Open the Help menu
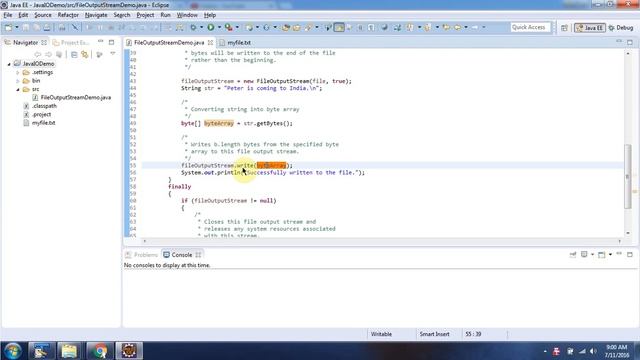The height and width of the screenshot is (360, 640). (210, 15)
